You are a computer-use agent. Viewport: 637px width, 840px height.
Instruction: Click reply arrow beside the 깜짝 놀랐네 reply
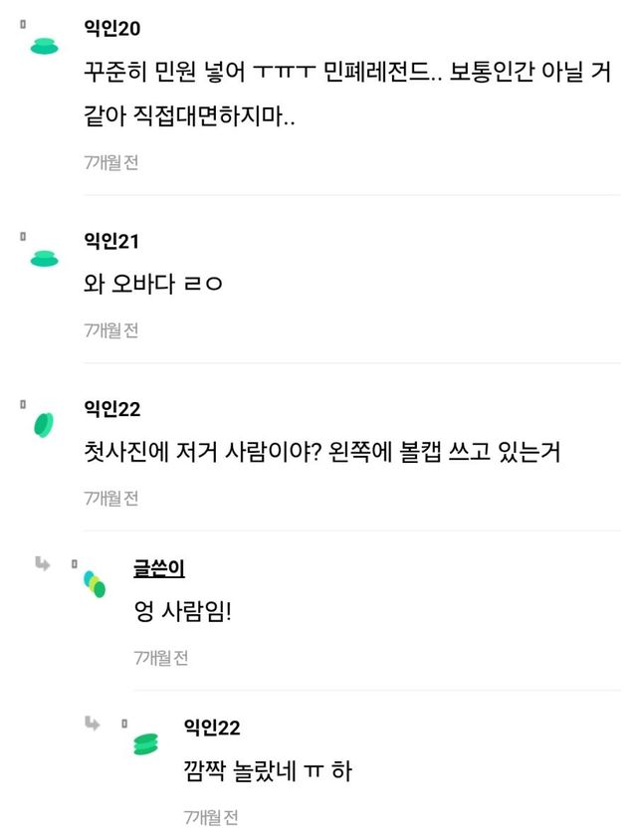[x=93, y=723]
